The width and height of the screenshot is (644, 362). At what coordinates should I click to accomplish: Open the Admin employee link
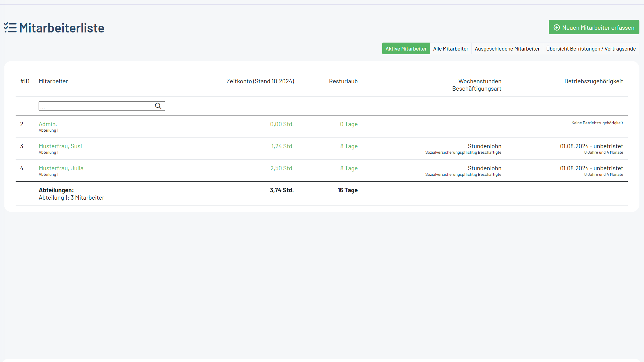tap(48, 124)
